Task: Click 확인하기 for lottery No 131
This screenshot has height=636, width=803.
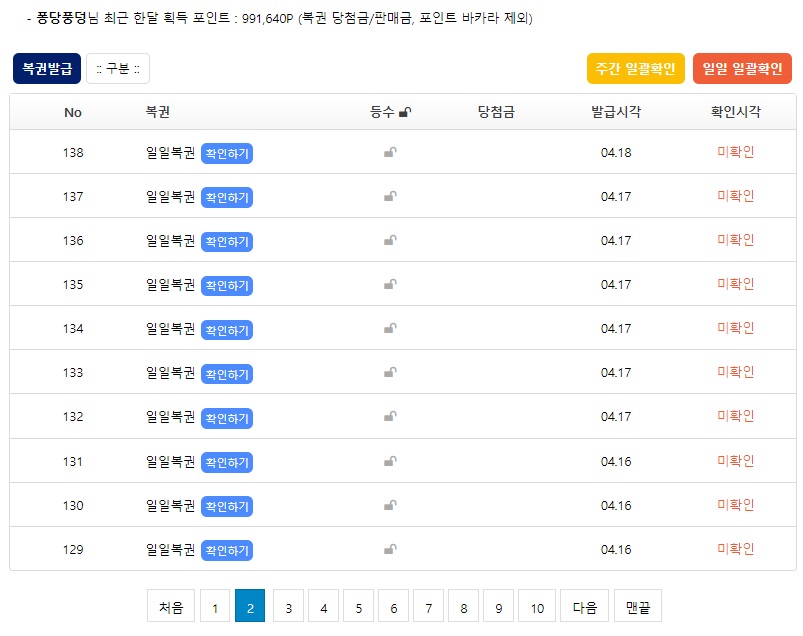Action: 227,462
